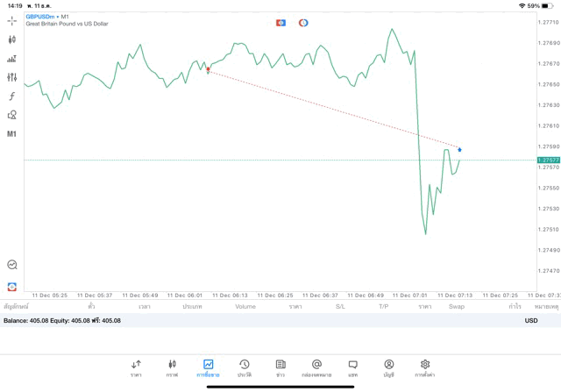Viewport: 561px width, 392px height.
Task: Open the mailbox tab with @ icon
Action: coord(316,367)
